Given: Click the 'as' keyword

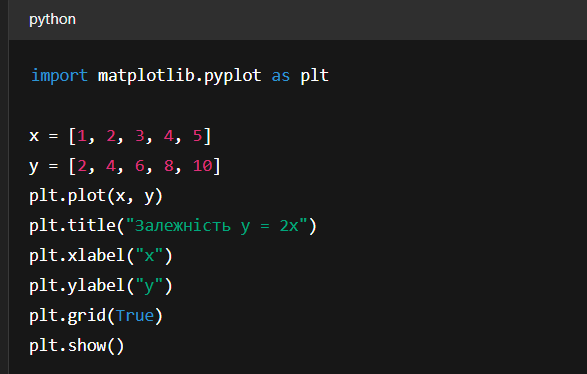Looking at the screenshot, I should [280, 76].
